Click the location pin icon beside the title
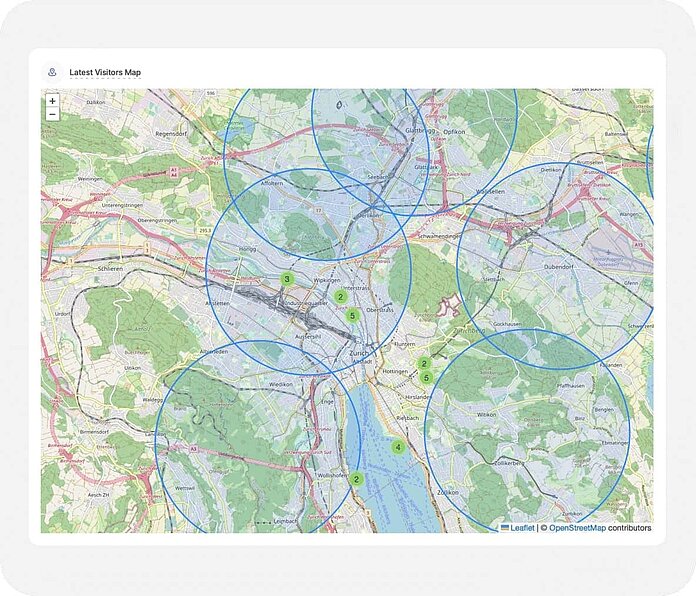This screenshot has height=596, width=696. 52,72
